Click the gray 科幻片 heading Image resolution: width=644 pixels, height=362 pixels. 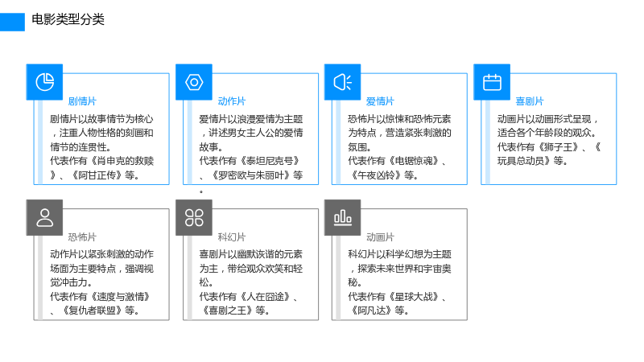click(x=232, y=237)
